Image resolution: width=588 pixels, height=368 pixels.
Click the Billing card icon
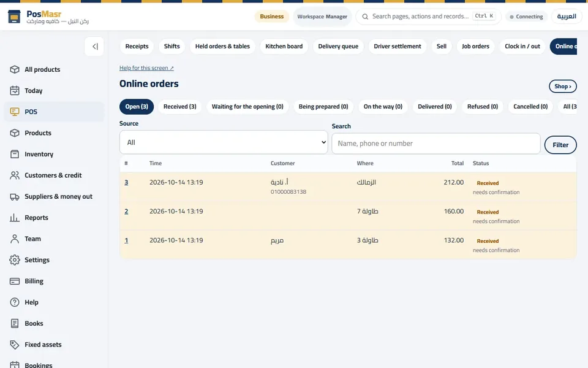tap(15, 282)
